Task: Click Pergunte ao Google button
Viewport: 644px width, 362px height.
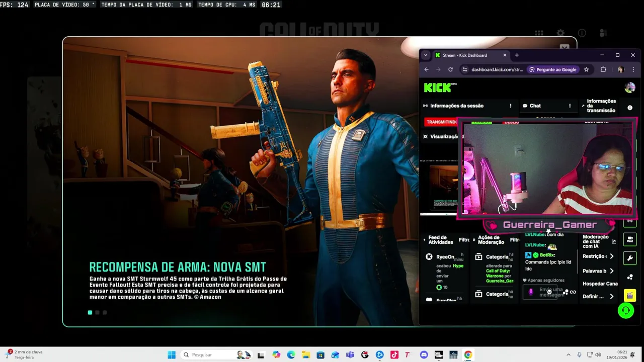Action: pos(552,69)
